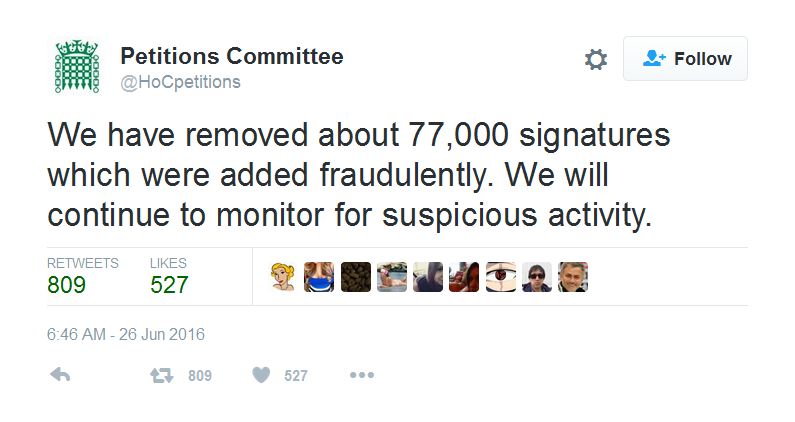The image size is (795, 422).
Task: Open the Petitions Committee profile name
Action: pos(231,56)
